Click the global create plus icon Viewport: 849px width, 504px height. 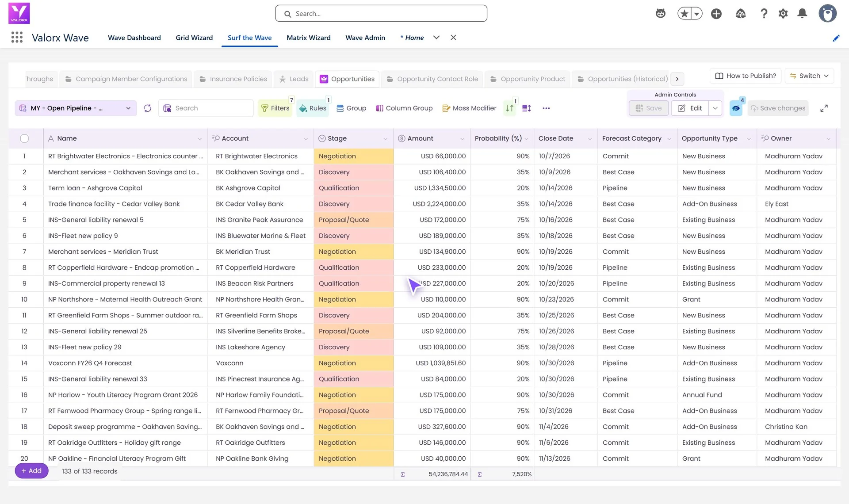(716, 14)
